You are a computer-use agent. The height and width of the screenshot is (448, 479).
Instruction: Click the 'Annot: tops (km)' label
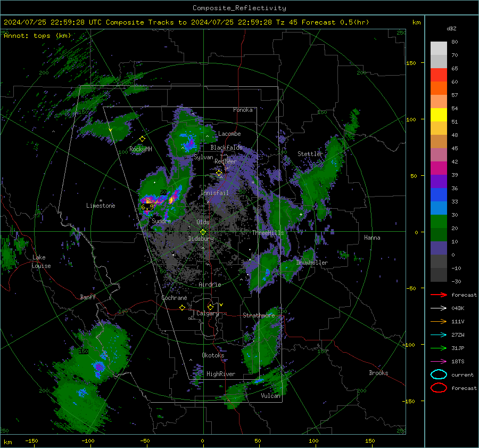pos(37,36)
